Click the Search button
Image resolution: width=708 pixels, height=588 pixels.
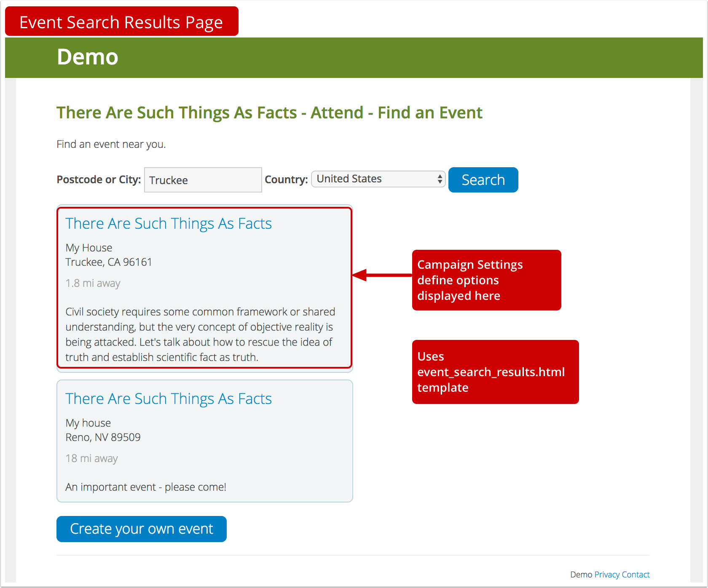[x=483, y=180]
